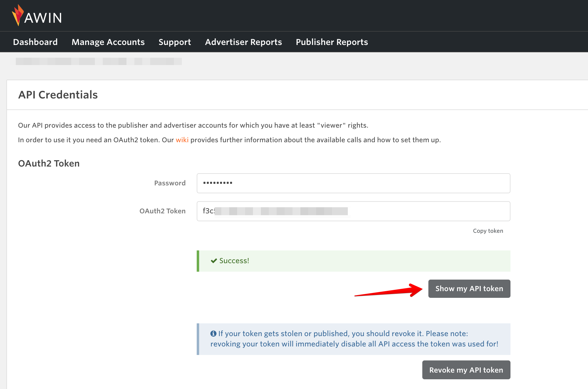Click the API Credentials heading

tap(57, 95)
